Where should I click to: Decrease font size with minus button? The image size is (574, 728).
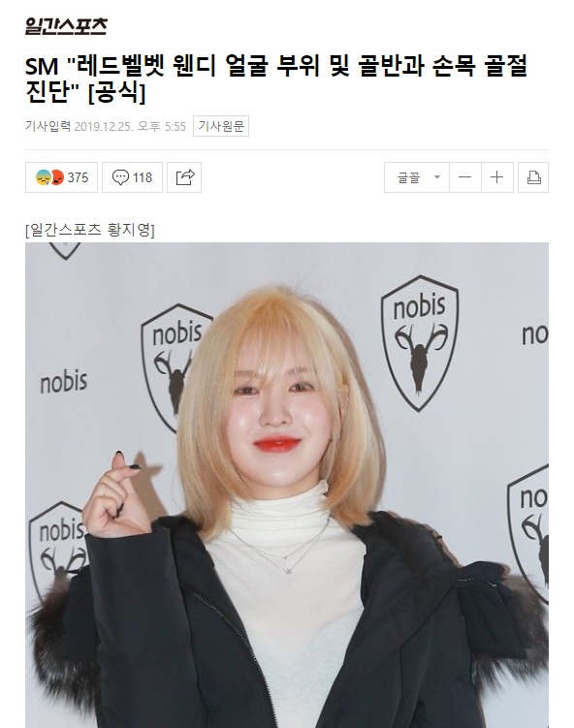[x=464, y=177]
